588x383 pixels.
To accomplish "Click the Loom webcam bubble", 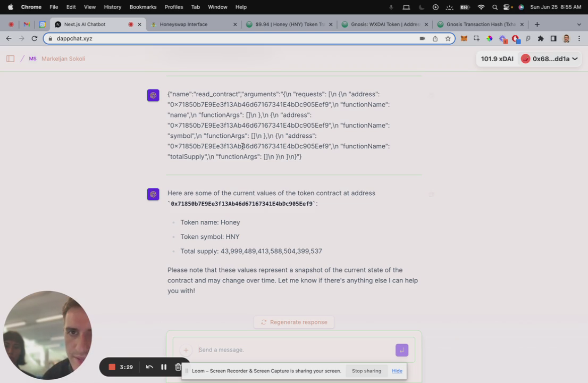I will [47, 335].
